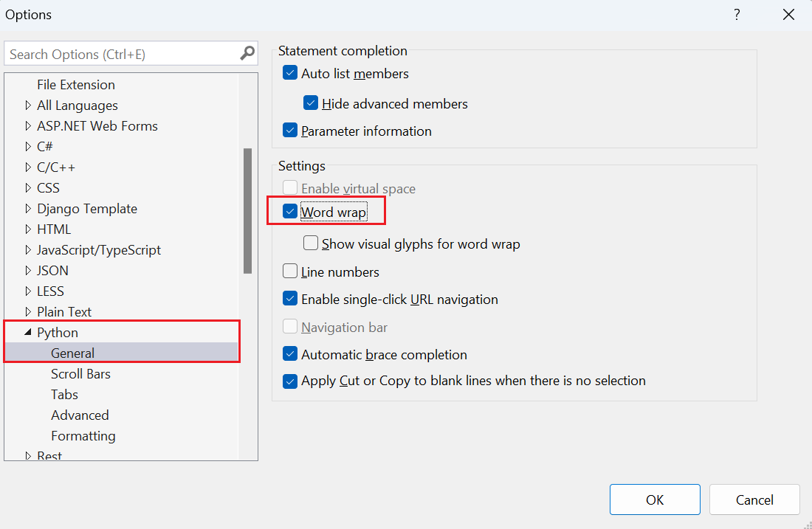
Task: Open the Formatting page under Python
Action: pos(83,436)
